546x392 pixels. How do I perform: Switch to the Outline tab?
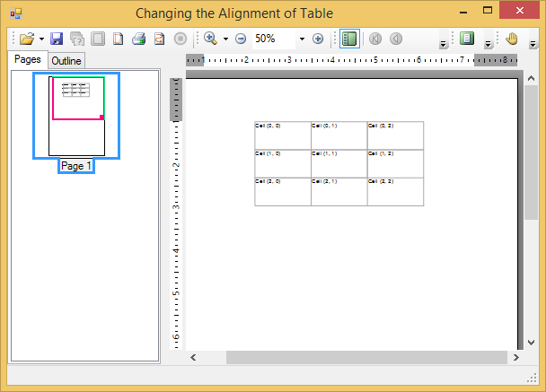coord(66,61)
